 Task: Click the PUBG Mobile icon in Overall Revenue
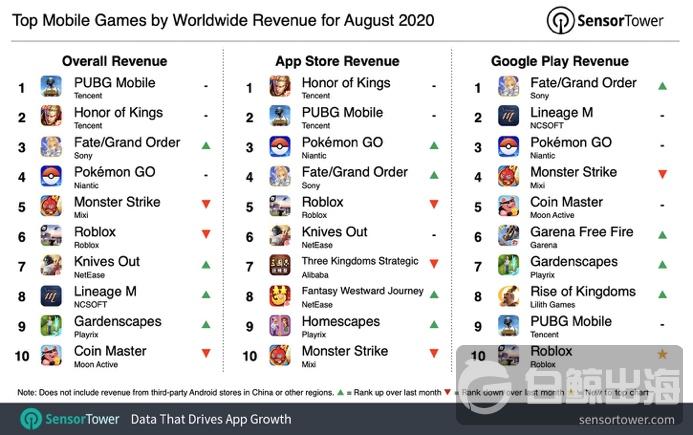point(51,87)
